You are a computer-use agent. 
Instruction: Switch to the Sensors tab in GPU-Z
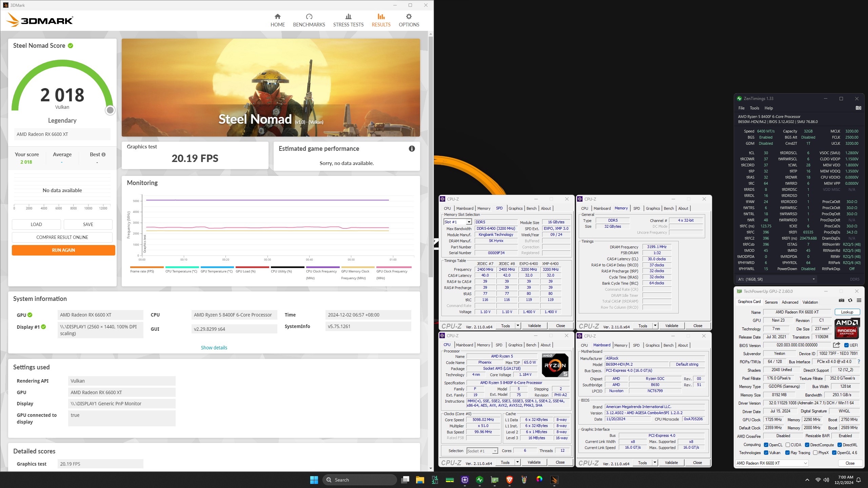click(771, 302)
